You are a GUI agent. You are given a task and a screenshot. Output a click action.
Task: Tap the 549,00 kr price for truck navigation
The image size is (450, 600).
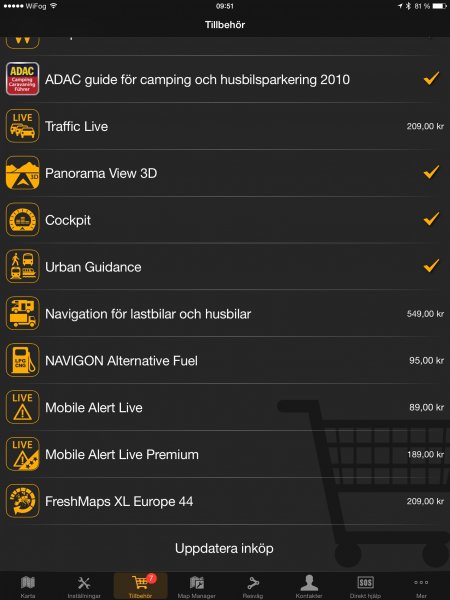click(x=425, y=314)
